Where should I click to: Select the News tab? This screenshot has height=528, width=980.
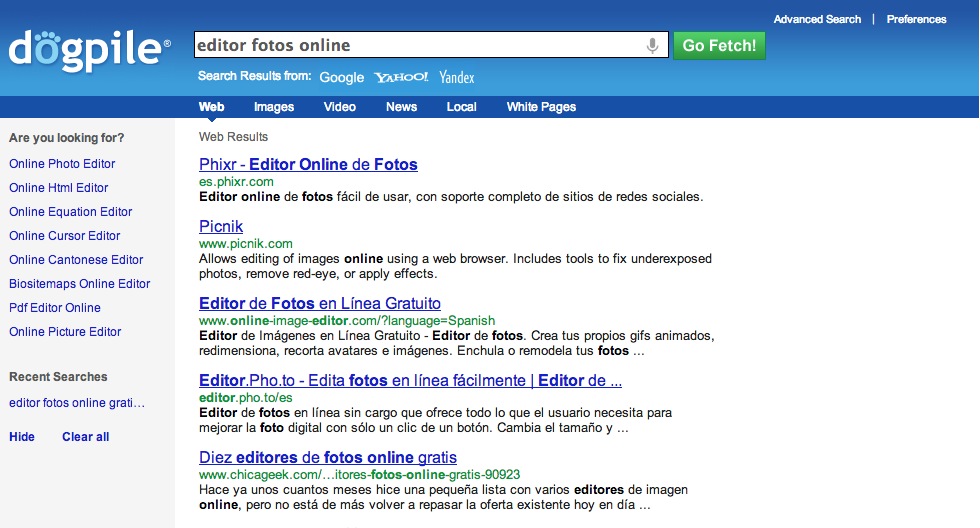(x=401, y=107)
